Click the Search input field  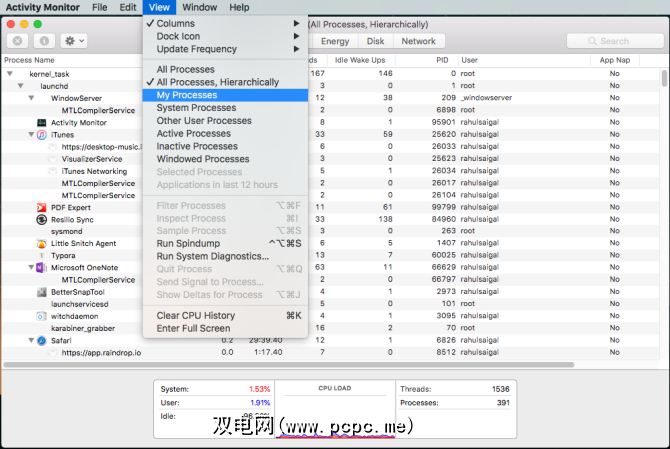615,41
